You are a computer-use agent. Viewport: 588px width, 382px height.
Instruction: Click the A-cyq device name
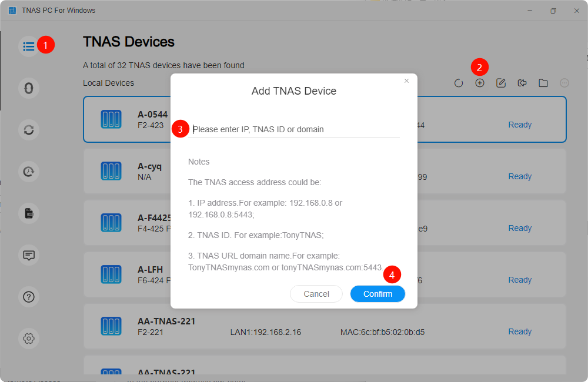click(x=149, y=166)
